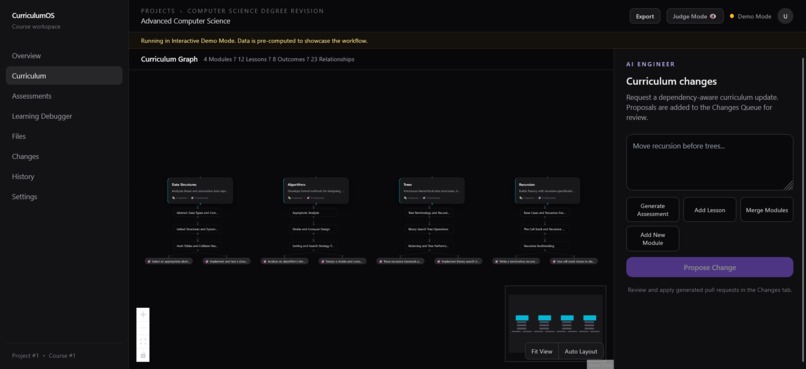Zoom out with the minus control
This screenshot has width=806, height=369.
[x=143, y=328]
